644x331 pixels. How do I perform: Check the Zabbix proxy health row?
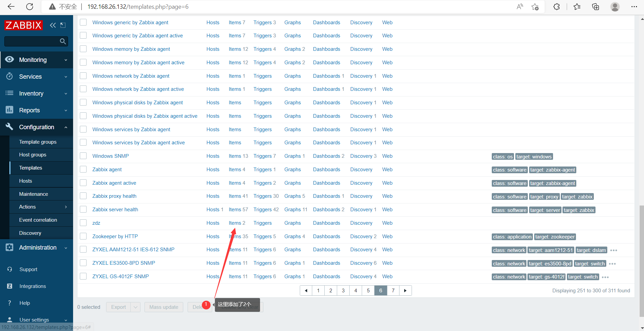[x=83, y=196]
